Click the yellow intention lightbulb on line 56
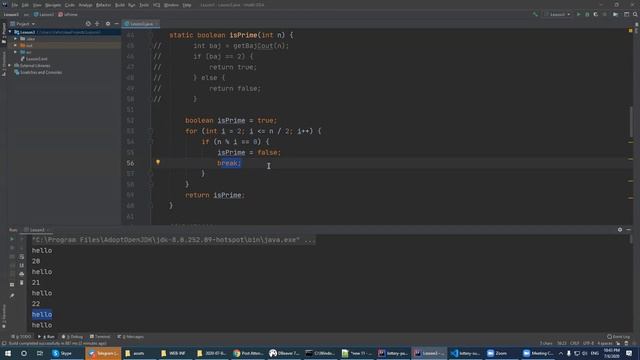Screen dimensions: 640x360 (158, 162)
